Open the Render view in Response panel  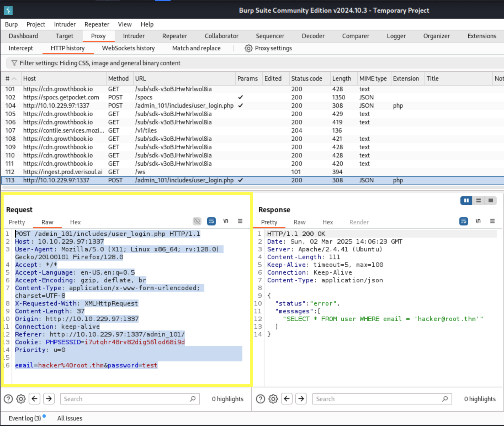359,222
